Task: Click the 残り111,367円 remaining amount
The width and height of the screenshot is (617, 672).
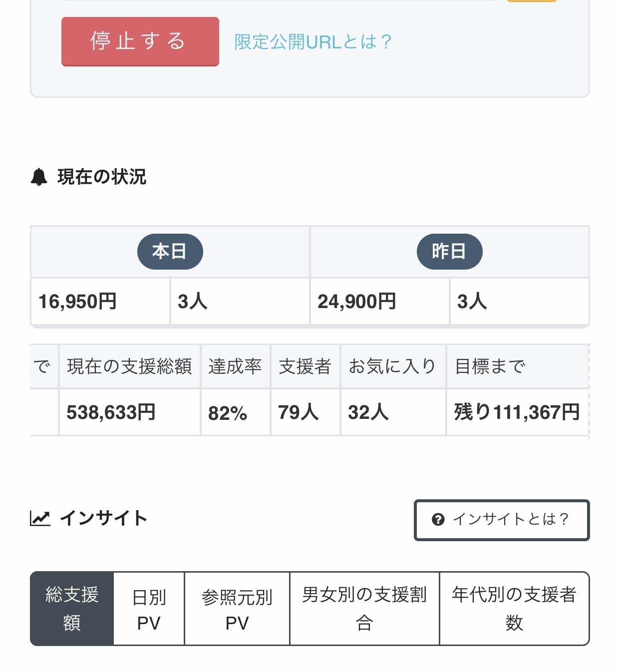Action: [x=517, y=412]
